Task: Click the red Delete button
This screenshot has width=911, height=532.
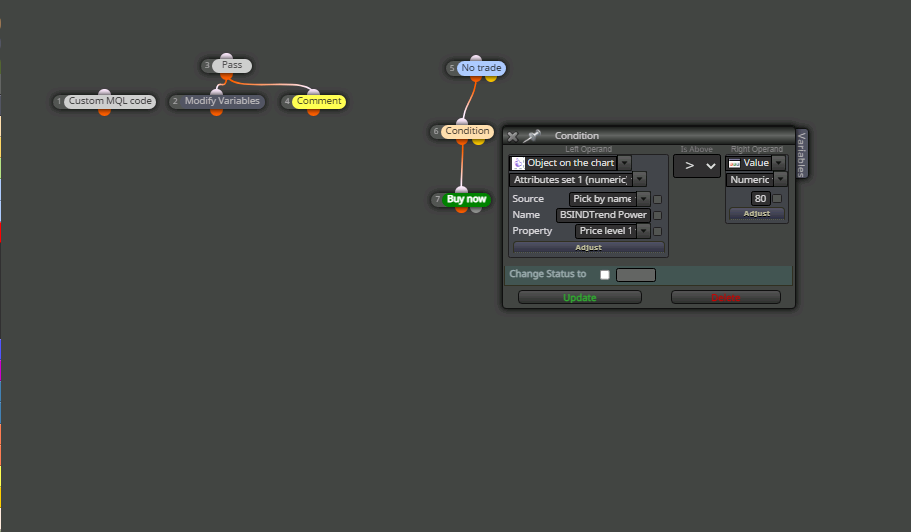Action: (726, 297)
